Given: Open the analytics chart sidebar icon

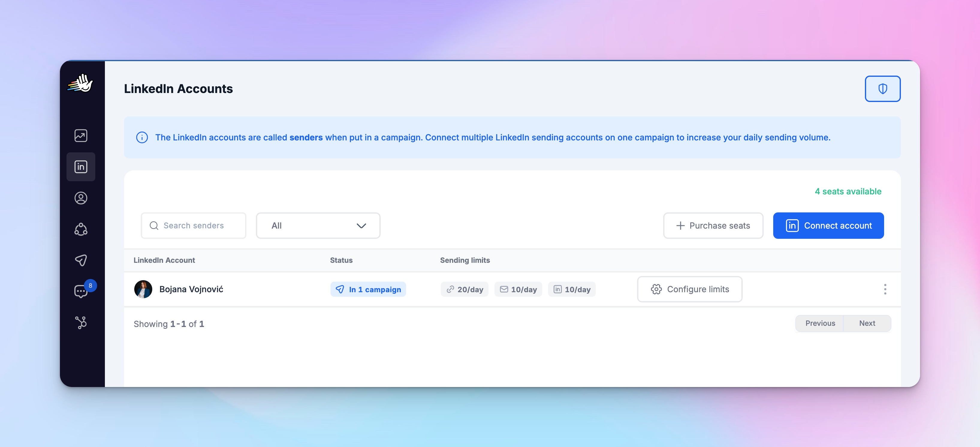Looking at the screenshot, I should click(81, 136).
